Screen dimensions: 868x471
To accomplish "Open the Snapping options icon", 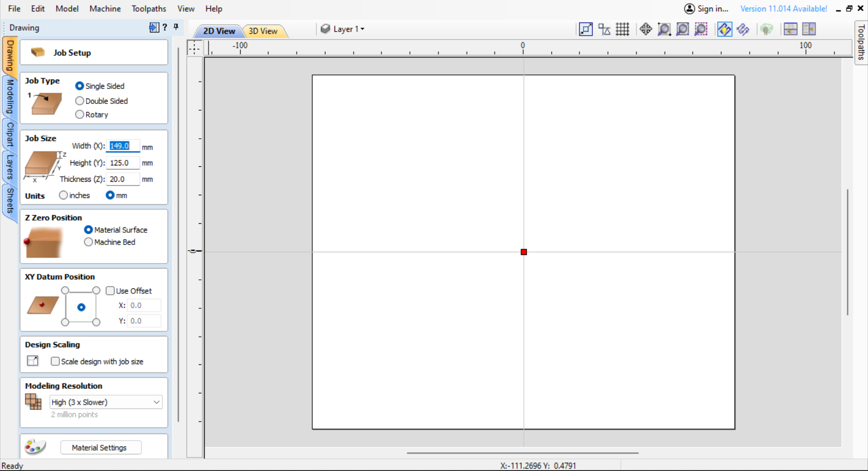I will click(604, 29).
